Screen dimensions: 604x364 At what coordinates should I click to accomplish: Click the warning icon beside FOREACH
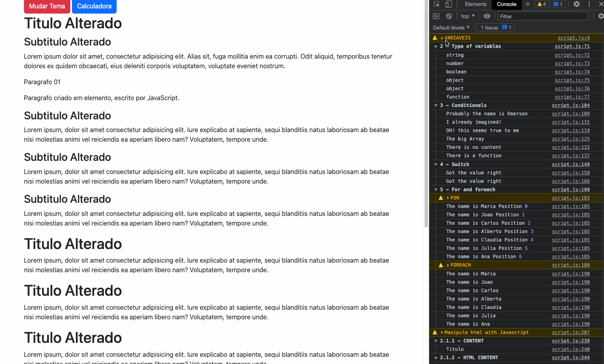click(441, 265)
